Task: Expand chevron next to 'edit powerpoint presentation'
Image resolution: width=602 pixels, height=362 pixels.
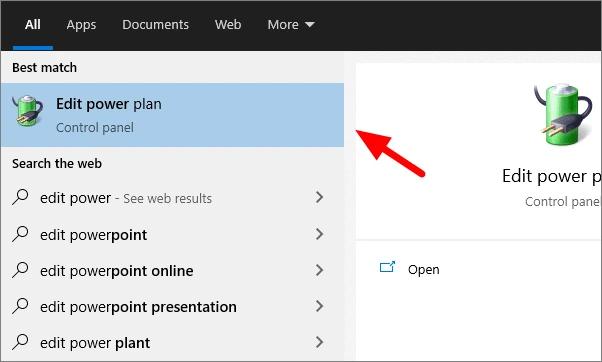Action: point(319,306)
